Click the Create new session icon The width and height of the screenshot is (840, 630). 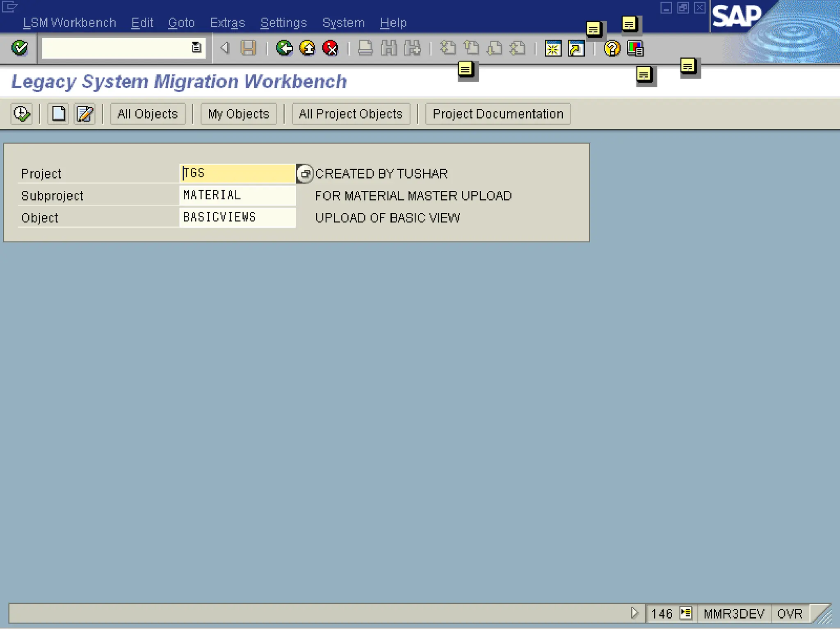553,48
